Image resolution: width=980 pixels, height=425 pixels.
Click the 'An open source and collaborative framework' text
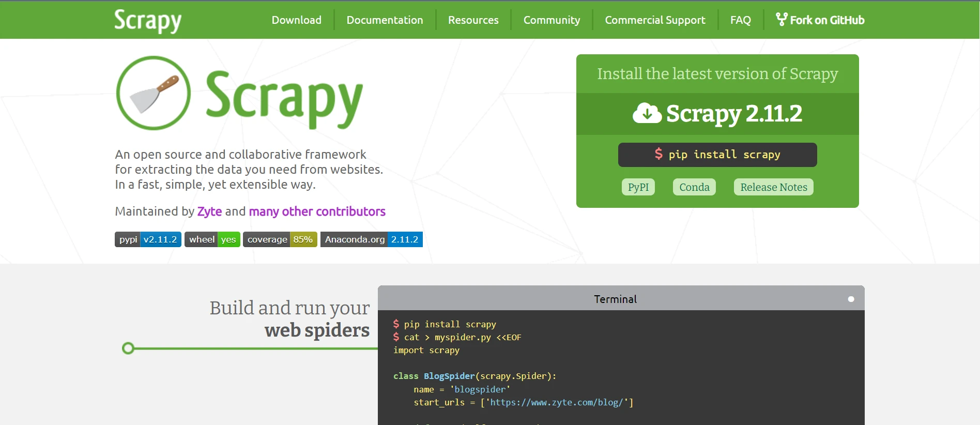click(x=240, y=155)
